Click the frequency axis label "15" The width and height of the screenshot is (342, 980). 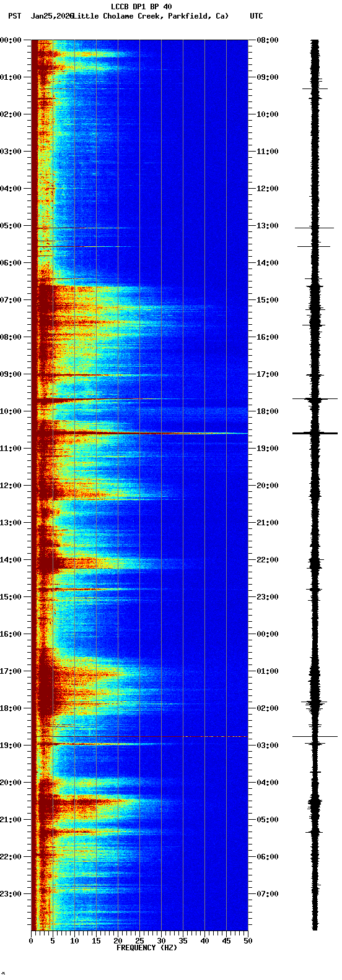96,941
